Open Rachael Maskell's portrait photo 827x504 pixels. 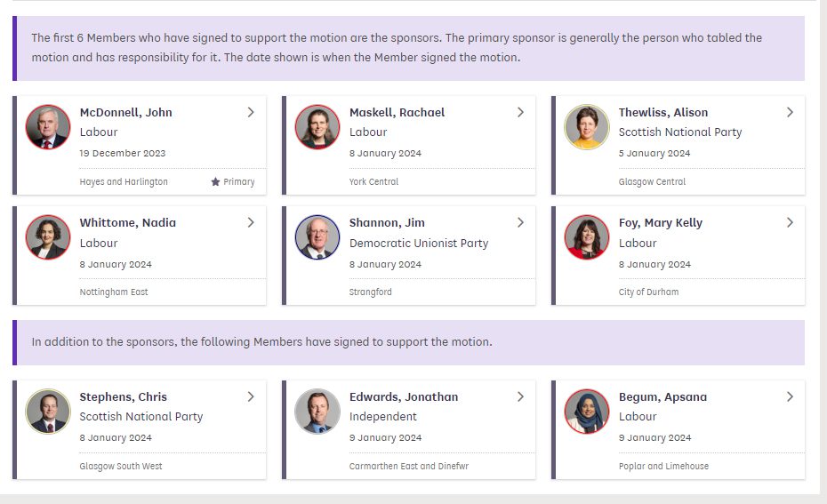(x=317, y=126)
